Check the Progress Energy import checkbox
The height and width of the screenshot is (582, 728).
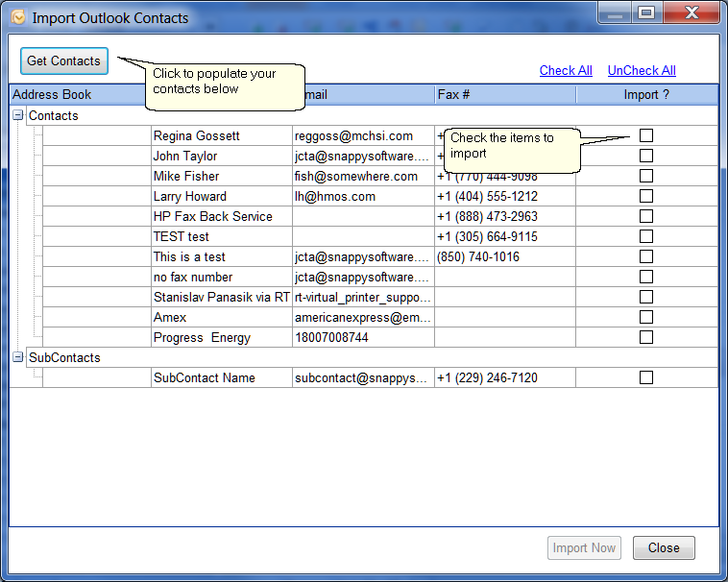pyautogui.click(x=646, y=337)
